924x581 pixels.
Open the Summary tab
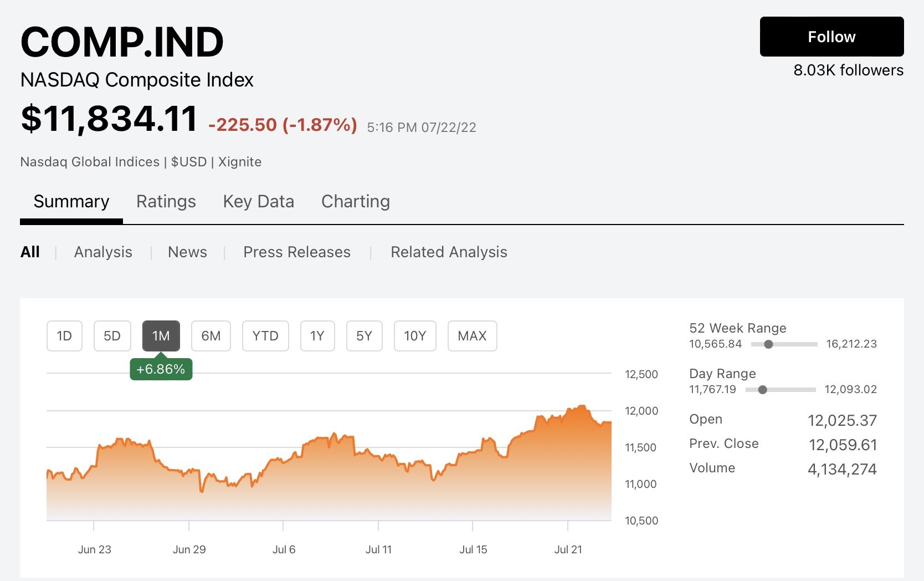point(71,201)
